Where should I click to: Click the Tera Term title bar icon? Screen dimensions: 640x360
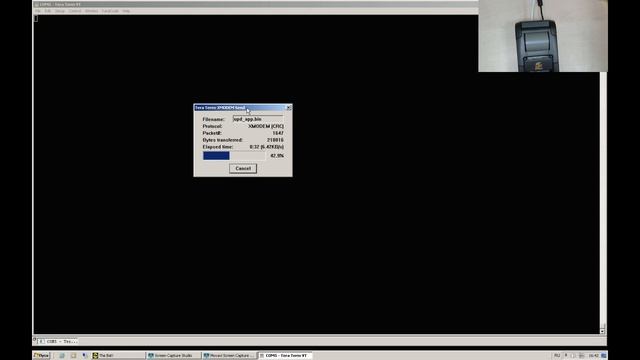(x=37, y=4)
